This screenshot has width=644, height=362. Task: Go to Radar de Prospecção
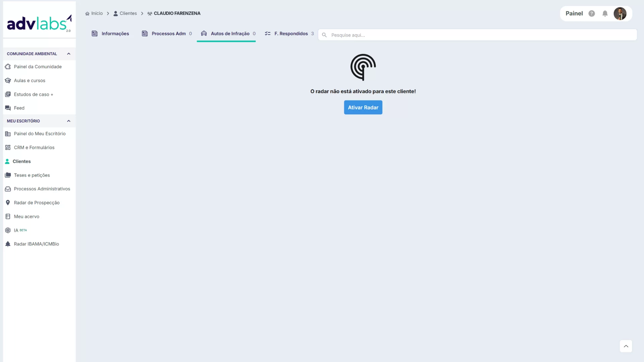[37, 203]
